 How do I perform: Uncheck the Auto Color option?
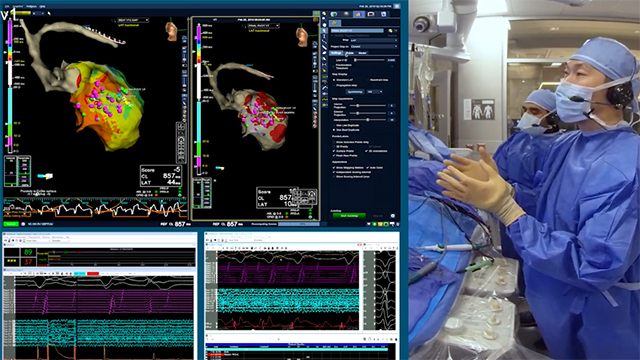pos(368,168)
